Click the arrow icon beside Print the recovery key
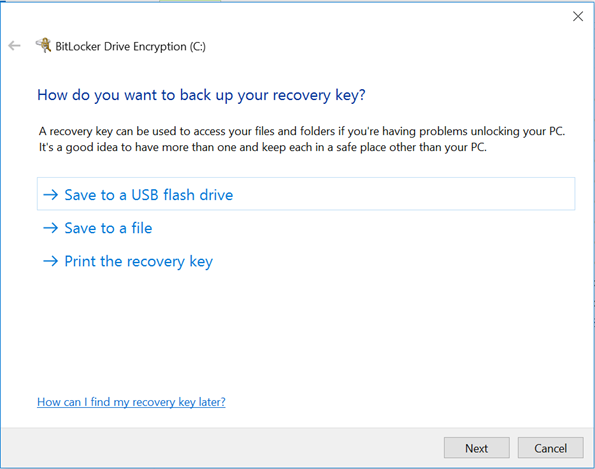The height and width of the screenshot is (469, 595). point(50,261)
